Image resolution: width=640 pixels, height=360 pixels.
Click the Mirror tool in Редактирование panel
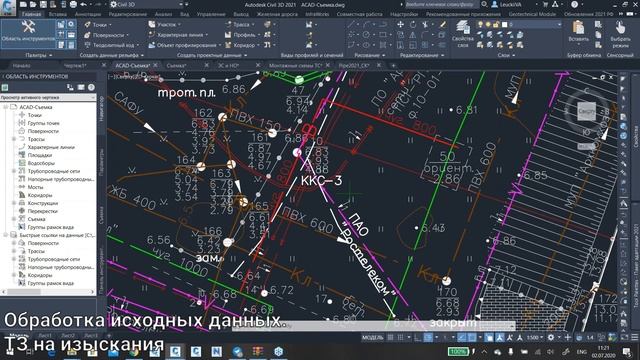413,35
